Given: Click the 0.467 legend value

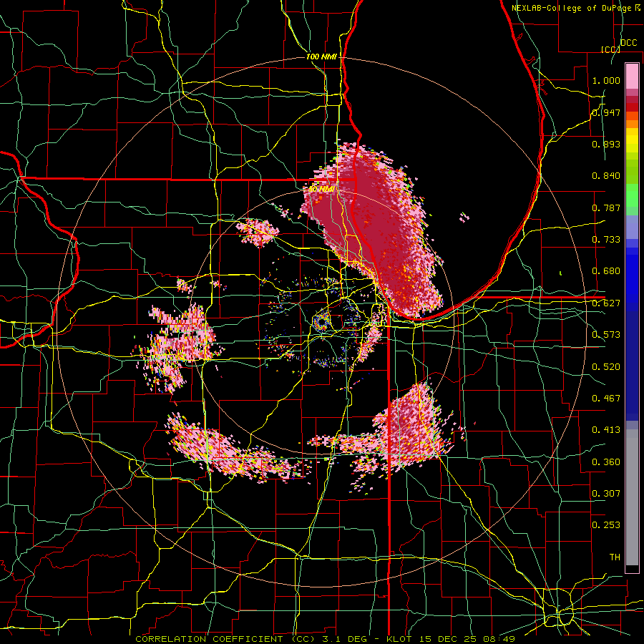Looking at the screenshot, I should (x=606, y=399).
